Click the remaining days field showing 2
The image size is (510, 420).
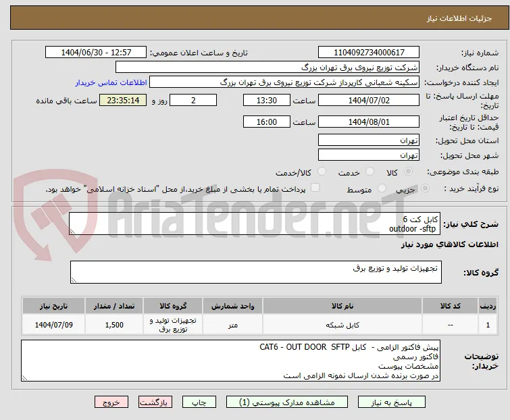[x=193, y=100]
